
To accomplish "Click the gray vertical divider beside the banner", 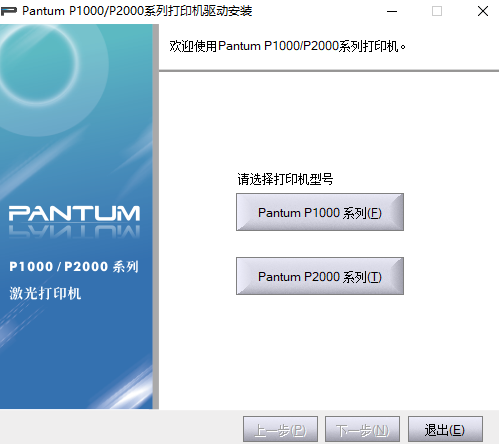I will pos(156,217).
